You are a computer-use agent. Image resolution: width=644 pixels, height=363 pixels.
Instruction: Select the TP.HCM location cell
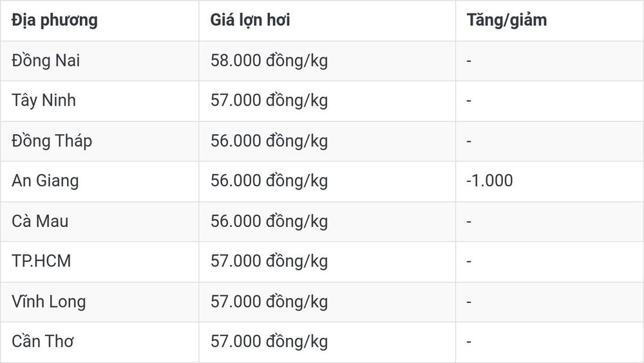[x=41, y=261]
